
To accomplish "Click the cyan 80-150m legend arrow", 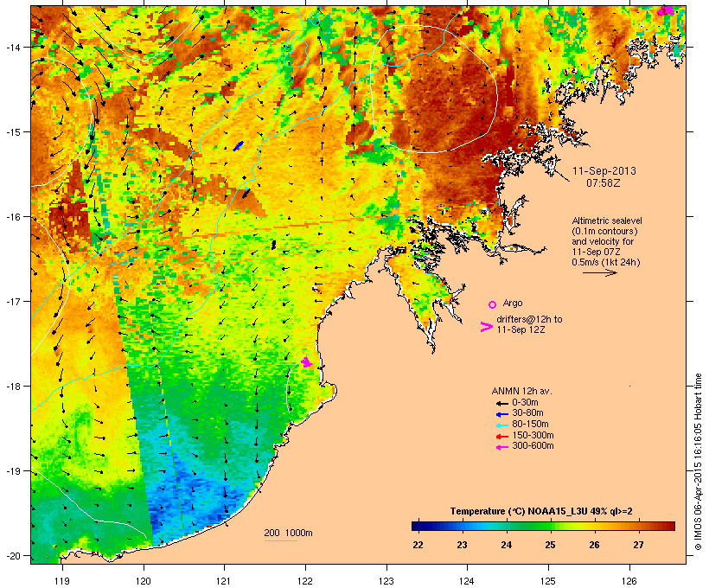I will tap(501, 425).
